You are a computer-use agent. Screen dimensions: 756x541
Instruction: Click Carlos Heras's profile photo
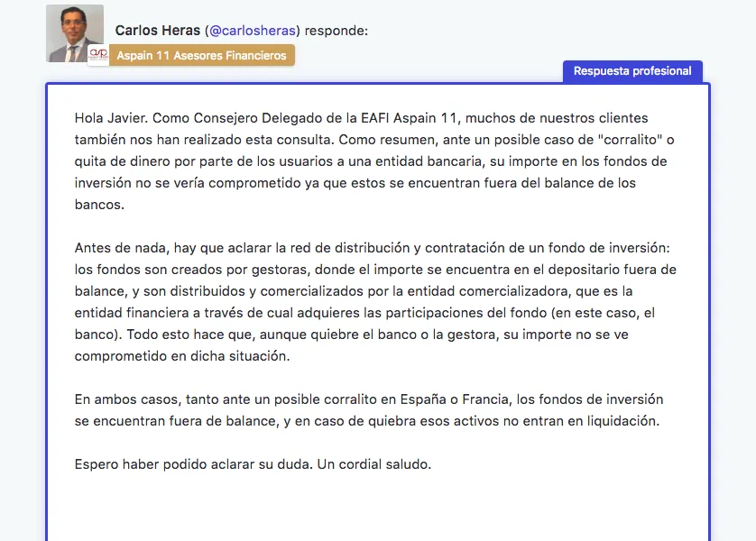pos(75,33)
